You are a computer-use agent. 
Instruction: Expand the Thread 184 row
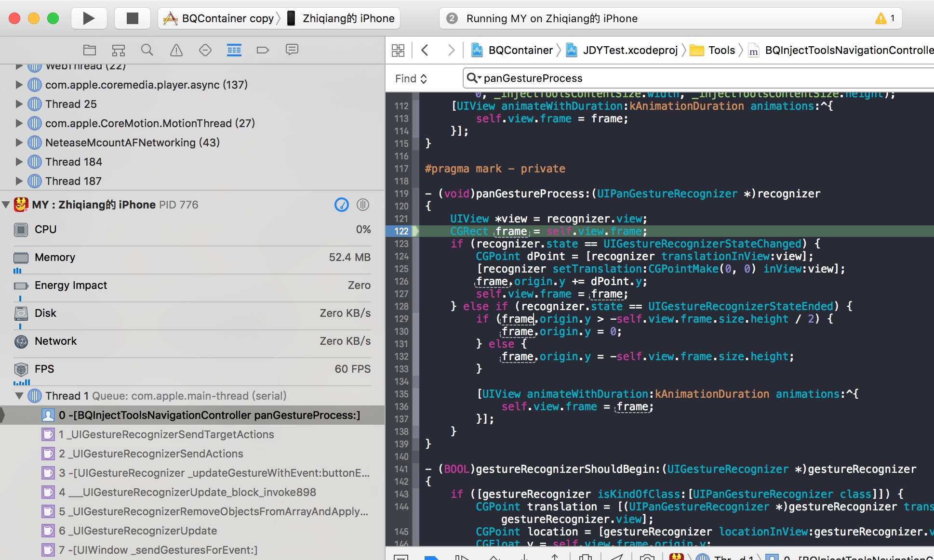click(19, 162)
